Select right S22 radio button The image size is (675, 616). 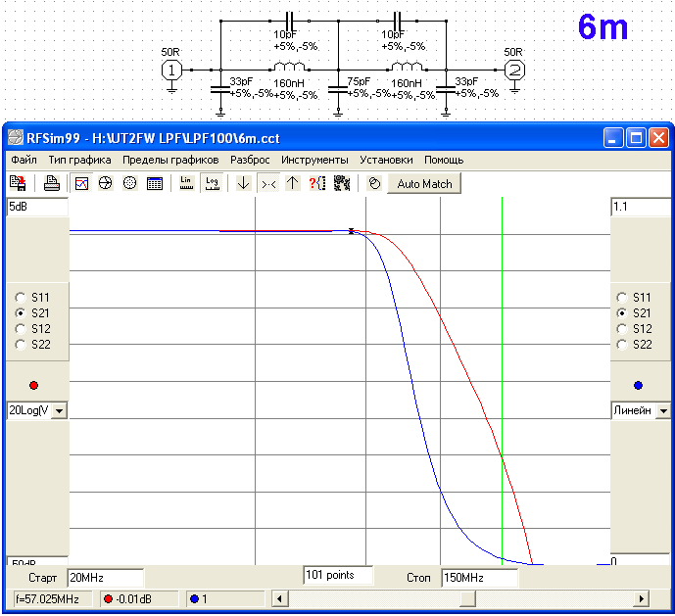pyautogui.click(x=622, y=345)
